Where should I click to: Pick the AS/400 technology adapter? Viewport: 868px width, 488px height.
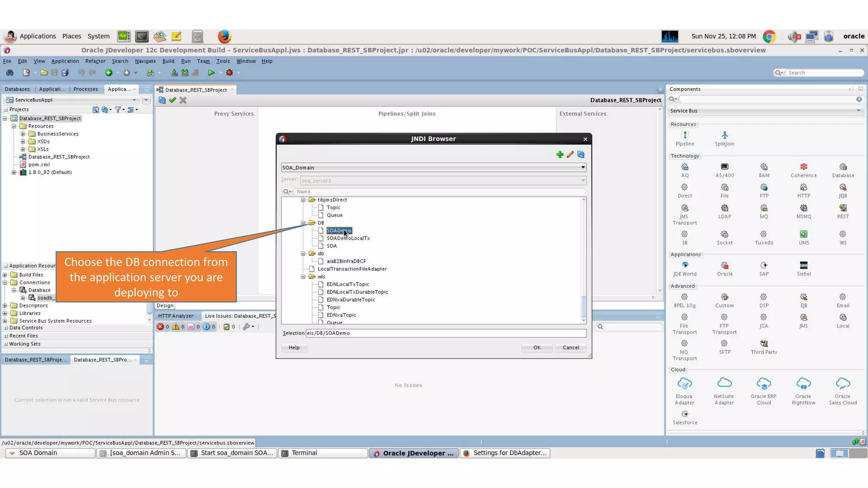[724, 170]
